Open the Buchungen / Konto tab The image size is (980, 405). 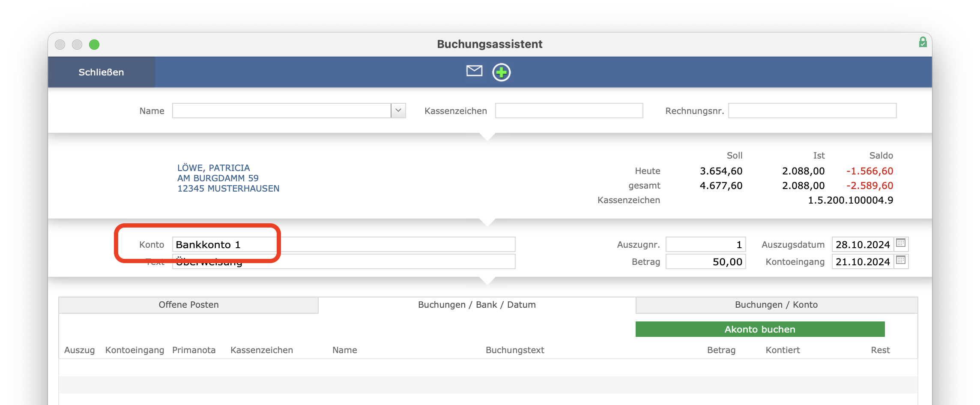tap(776, 305)
